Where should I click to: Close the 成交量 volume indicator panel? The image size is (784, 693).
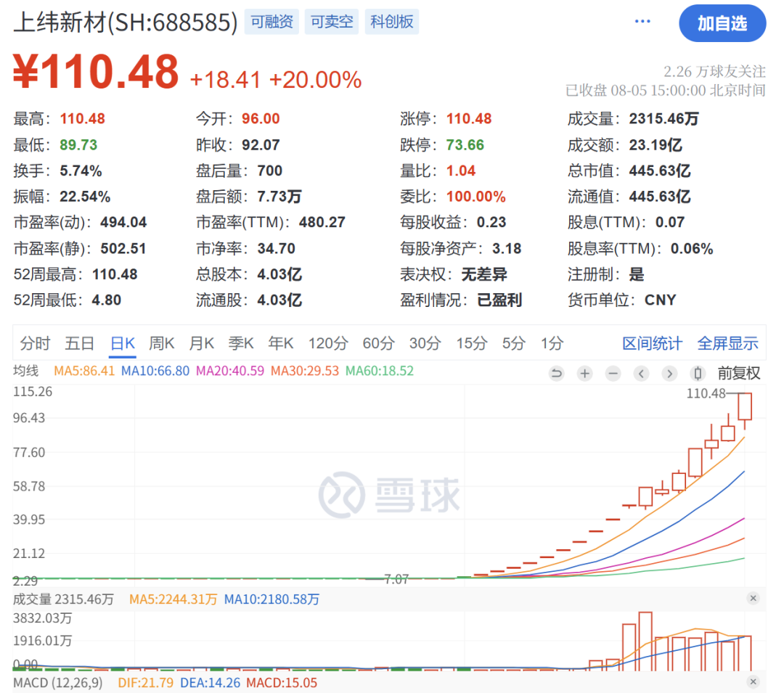(x=753, y=599)
